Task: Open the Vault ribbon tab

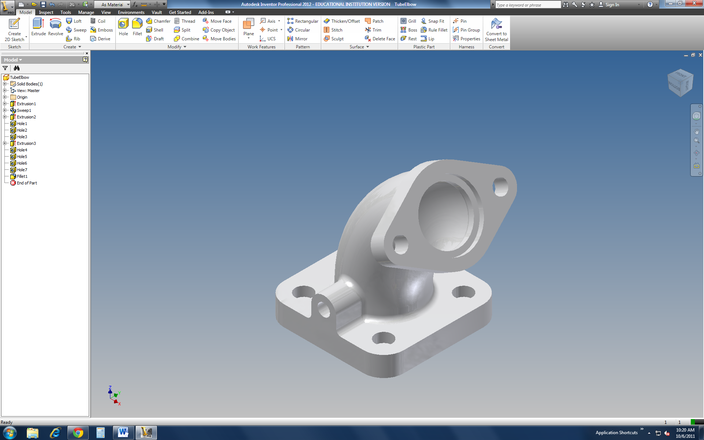Action: coord(157,12)
